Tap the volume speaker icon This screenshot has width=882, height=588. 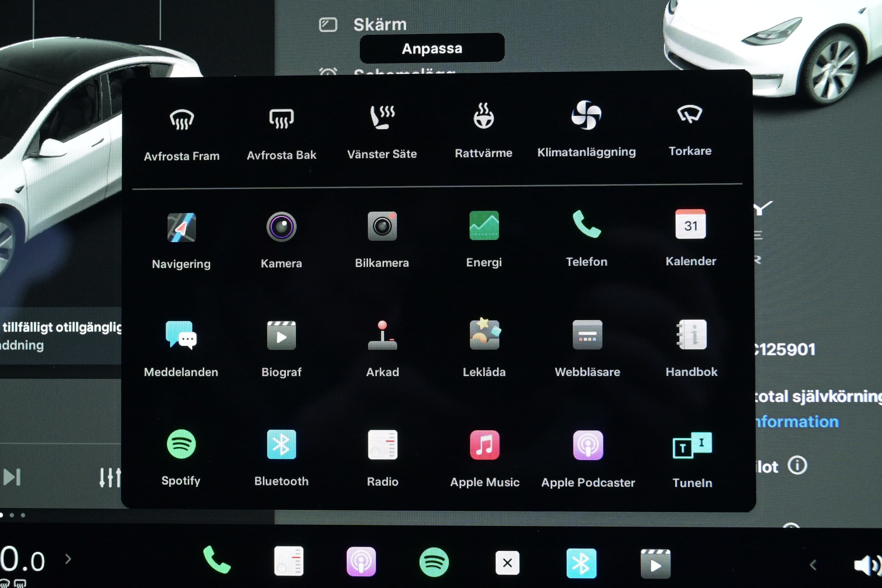pyautogui.click(x=868, y=565)
